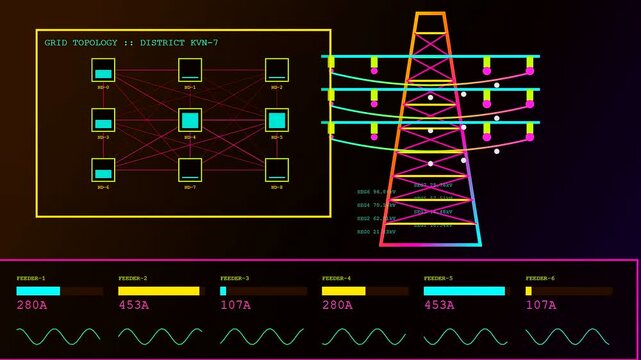Screen dimensions: 641x360
Task: Click the SEG6 voltage reading
Action: tap(376, 192)
